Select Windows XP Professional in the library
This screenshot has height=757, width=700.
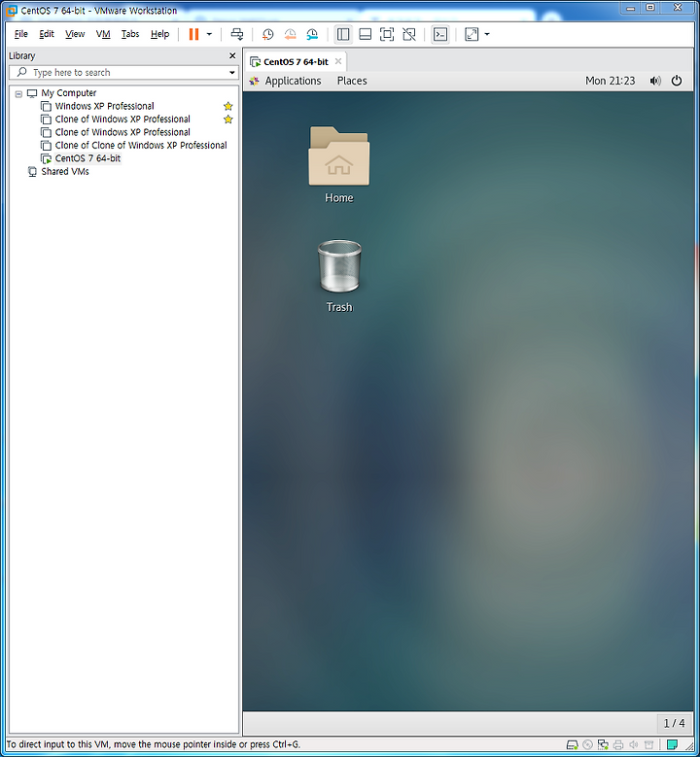[104, 106]
